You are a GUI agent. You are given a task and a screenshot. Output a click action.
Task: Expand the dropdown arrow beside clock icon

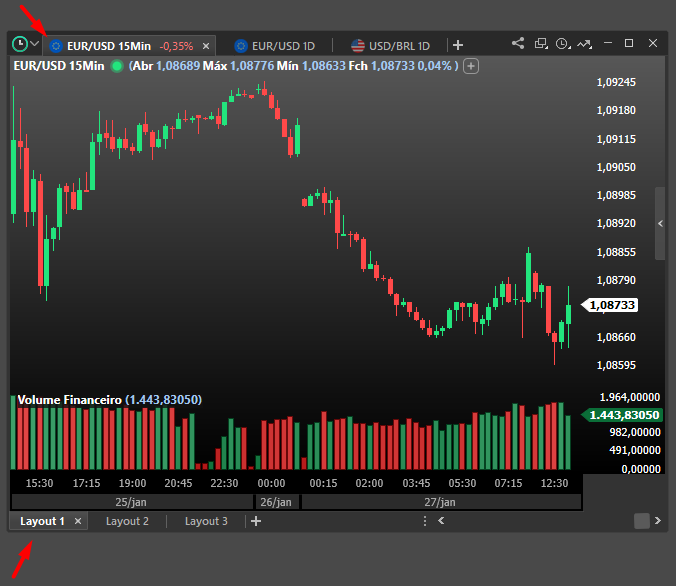[36, 44]
